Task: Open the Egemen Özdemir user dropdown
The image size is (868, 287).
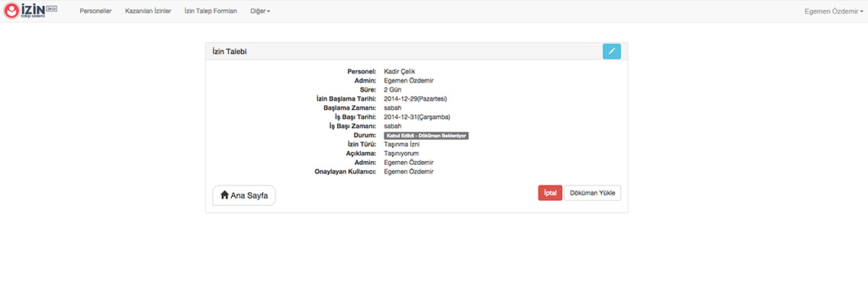Action: coord(834,11)
